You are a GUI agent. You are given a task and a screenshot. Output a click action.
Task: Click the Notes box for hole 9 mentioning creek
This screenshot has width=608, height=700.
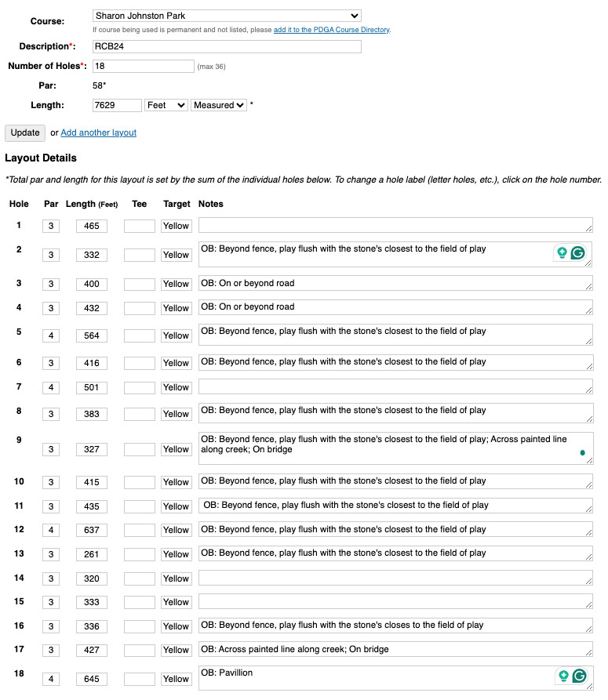(x=396, y=448)
